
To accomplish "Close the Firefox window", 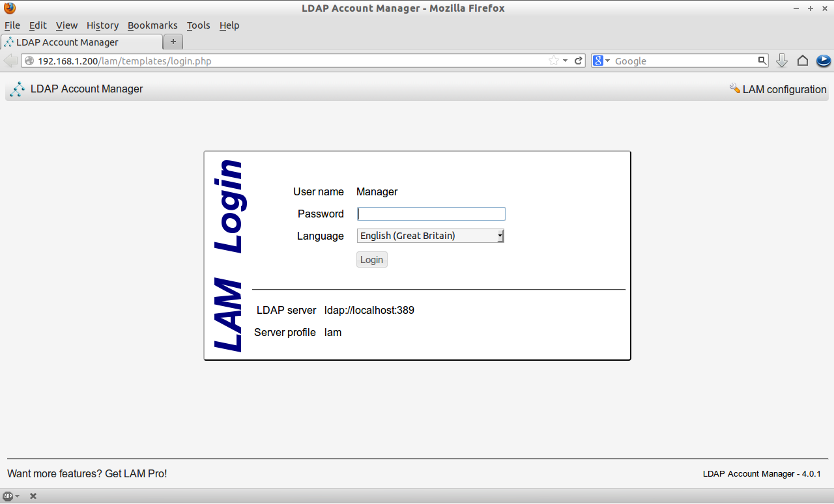I will 824,8.
